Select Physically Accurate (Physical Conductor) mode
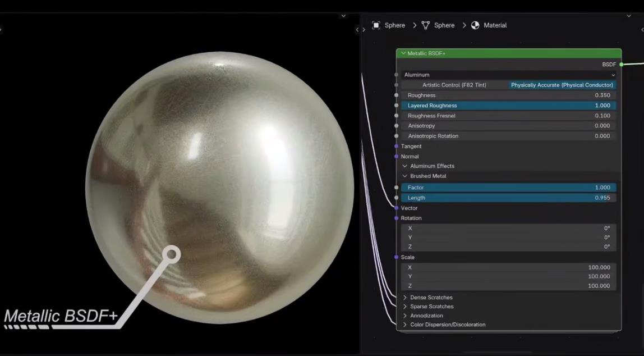This screenshot has width=644, height=356. pyautogui.click(x=562, y=85)
